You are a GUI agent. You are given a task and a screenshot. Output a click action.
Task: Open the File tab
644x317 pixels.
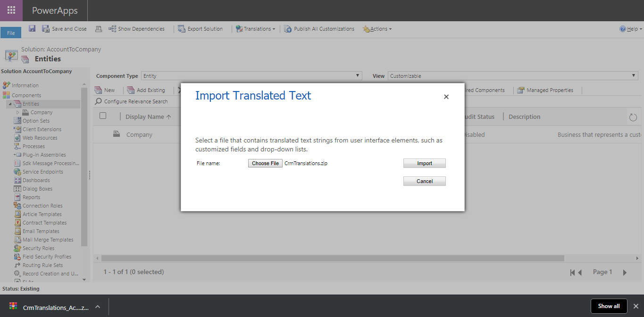[11, 33]
